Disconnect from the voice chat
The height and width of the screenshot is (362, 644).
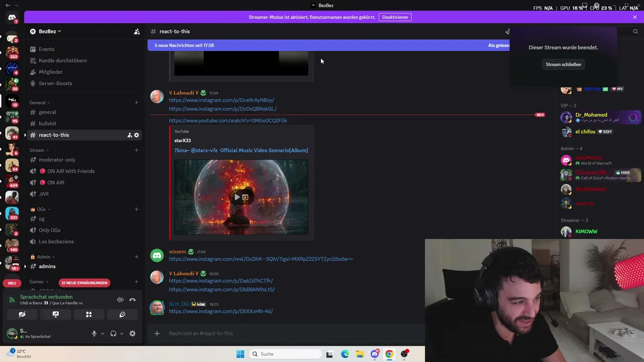pyautogui.click(x=132, y=300)
